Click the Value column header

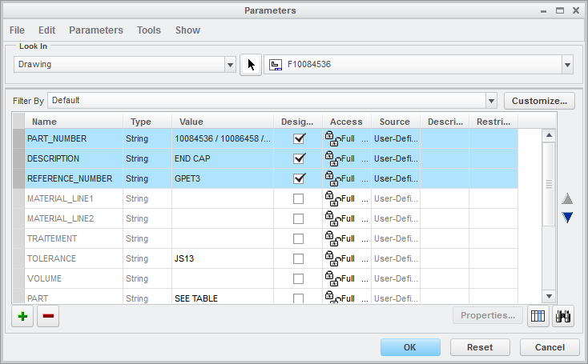click(223, 122)
